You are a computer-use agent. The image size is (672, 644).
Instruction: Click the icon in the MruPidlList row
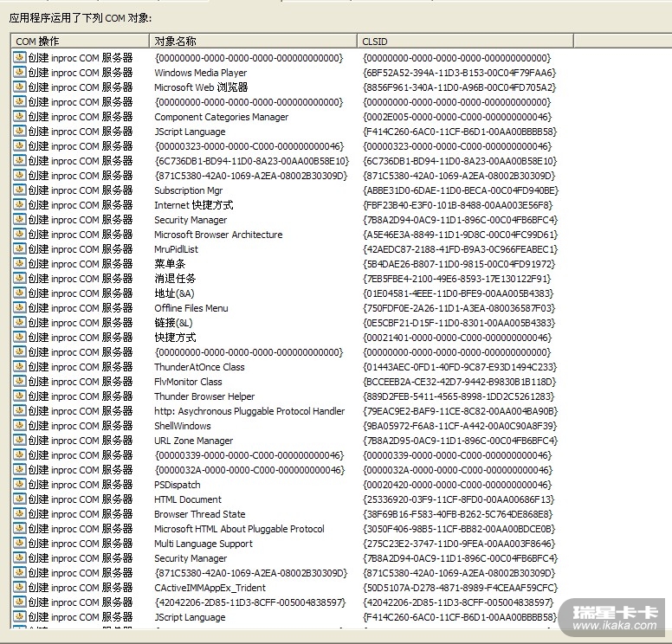(20, 248)
